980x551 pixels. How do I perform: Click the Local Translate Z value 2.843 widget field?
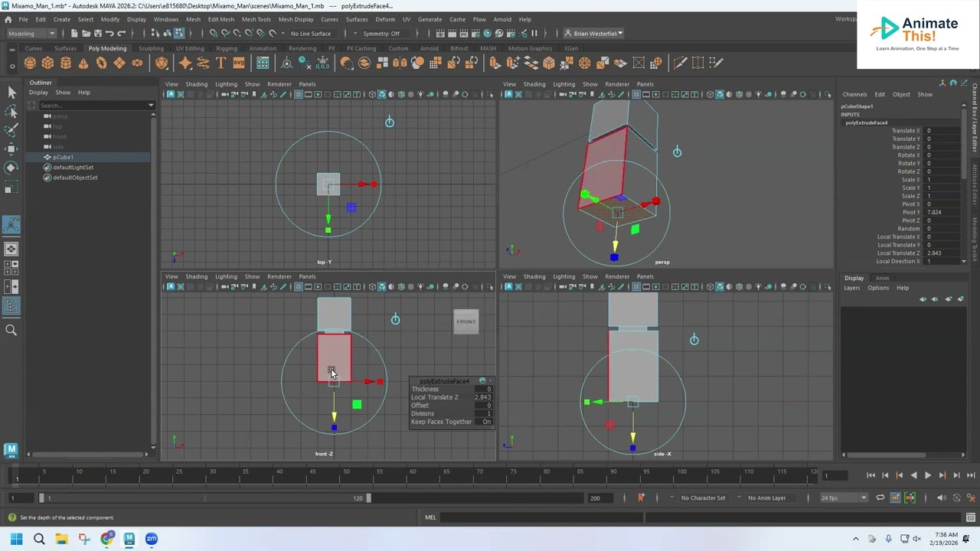point(483,397)
